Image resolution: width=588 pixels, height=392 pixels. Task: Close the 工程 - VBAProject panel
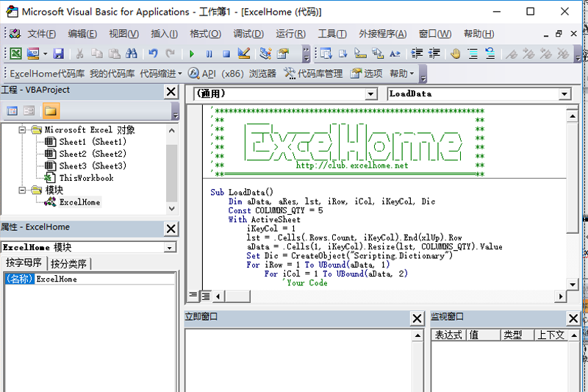171,91
